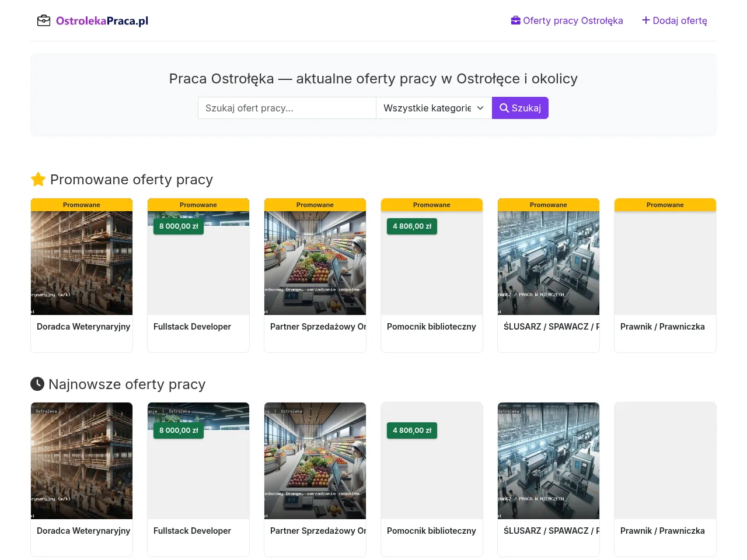747x560 pixels.
Task: Open promoted Doradca Weterynaryjny thumbnail
Action: (x=82, y=263)
